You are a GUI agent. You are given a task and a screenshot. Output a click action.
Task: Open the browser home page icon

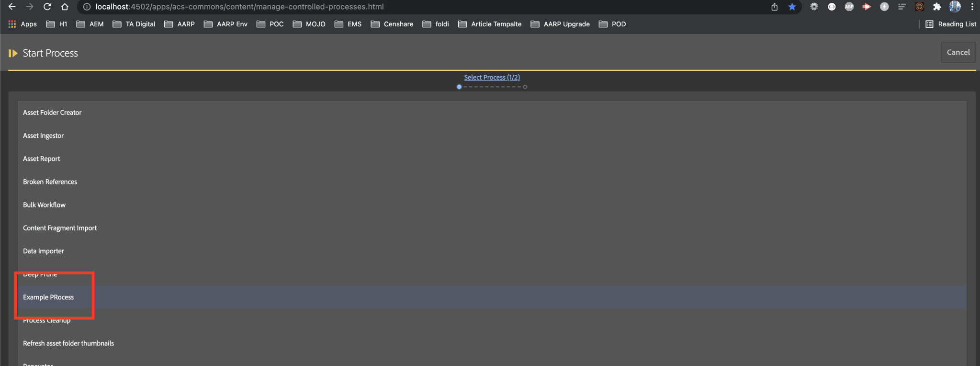coord(65,7)
